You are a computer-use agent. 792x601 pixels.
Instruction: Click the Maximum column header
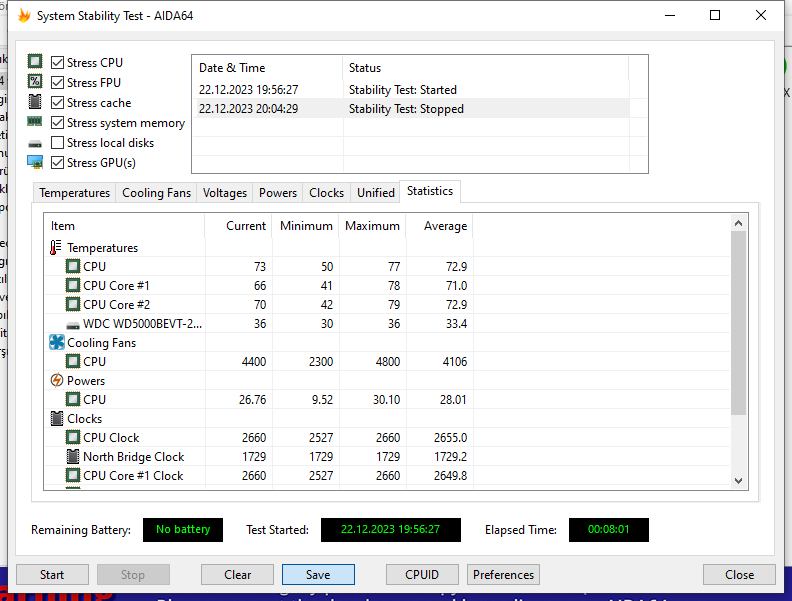[x=373, y=226]
